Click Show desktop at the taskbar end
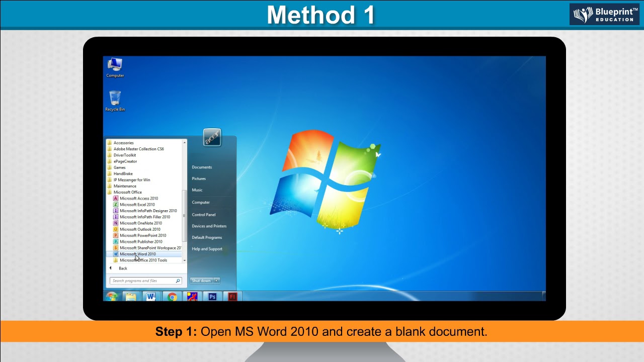 point(544,297)
